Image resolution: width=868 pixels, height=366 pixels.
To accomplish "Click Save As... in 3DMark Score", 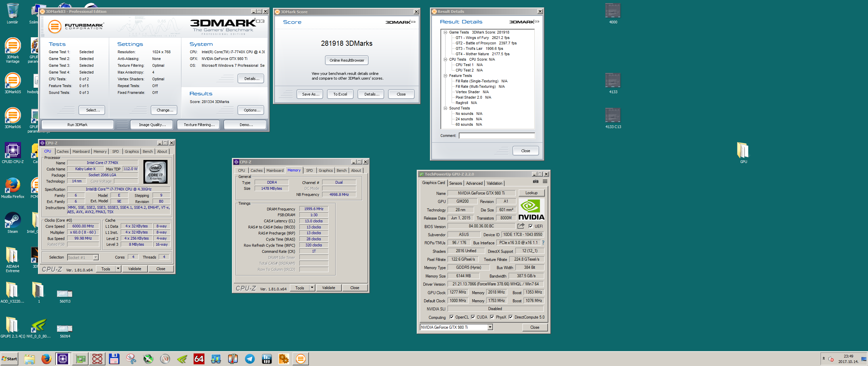I will coord(310,94).
